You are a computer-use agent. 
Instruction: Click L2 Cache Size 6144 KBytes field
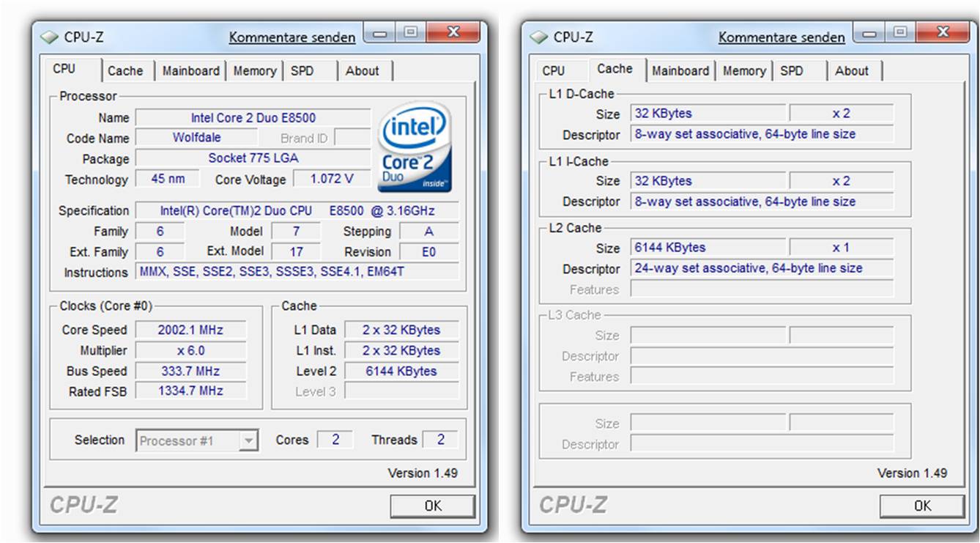coord(708,248)
